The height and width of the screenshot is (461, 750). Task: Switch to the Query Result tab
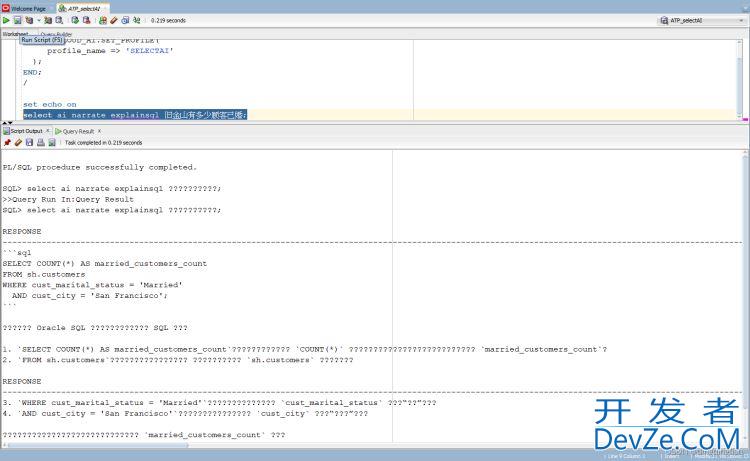point(78,131)
